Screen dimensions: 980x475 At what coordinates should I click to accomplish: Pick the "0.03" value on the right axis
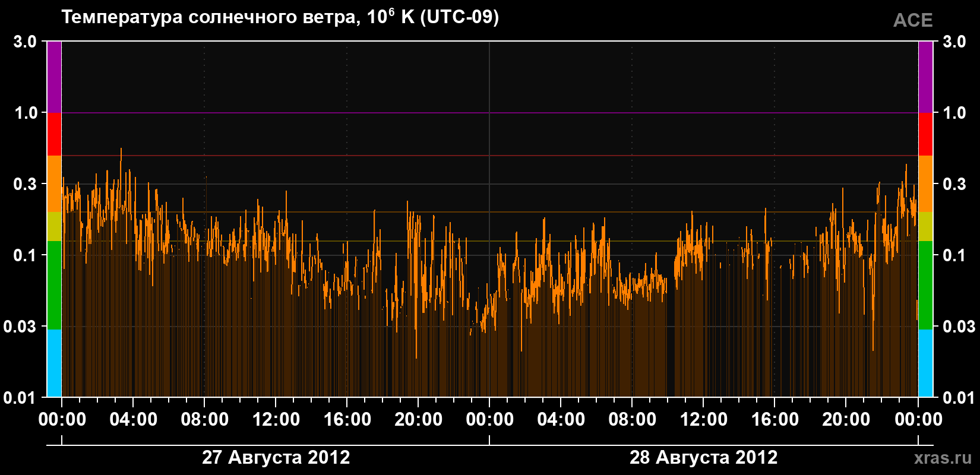click(x=959, y=327)
